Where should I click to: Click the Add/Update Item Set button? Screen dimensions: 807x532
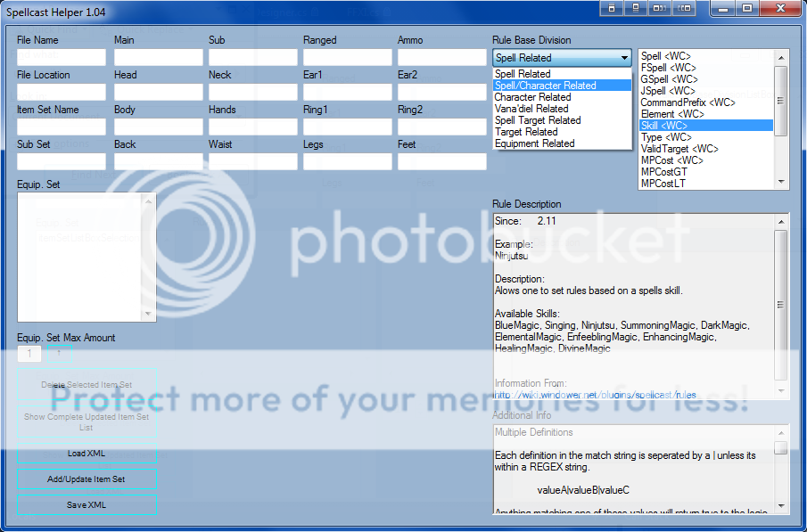[x=86, y=479]
